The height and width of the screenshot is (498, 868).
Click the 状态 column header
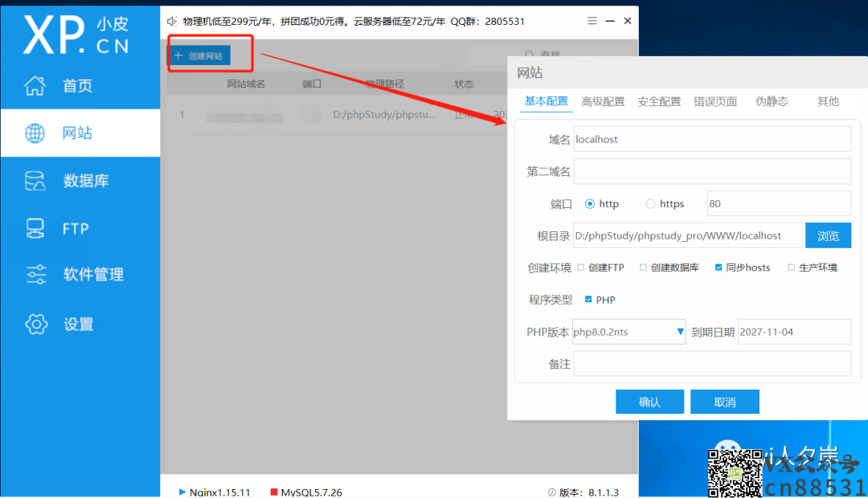click(464, 84)
